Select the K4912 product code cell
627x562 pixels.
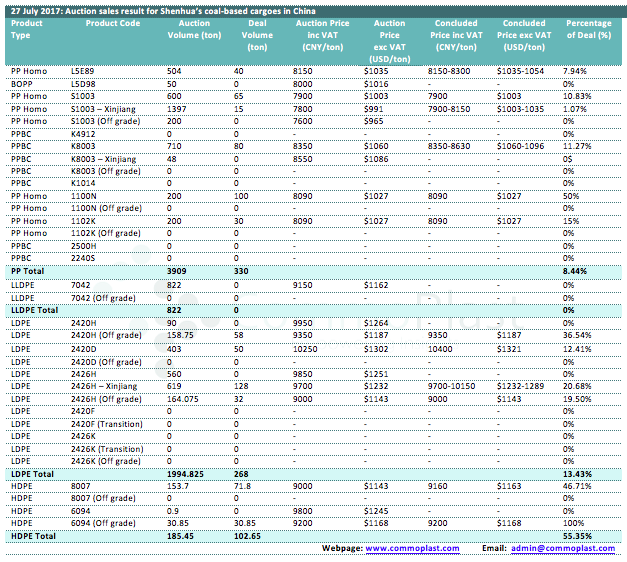tap(84, 133)
